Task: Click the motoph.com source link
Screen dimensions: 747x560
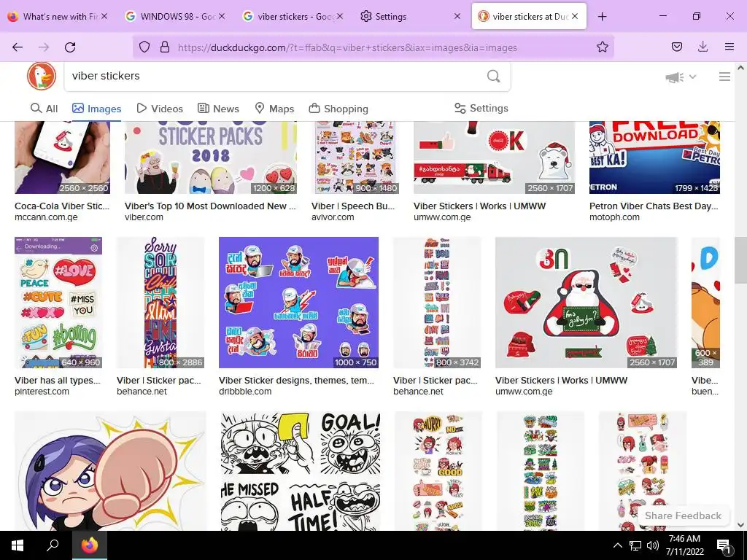Action: [x=614, y=217]
